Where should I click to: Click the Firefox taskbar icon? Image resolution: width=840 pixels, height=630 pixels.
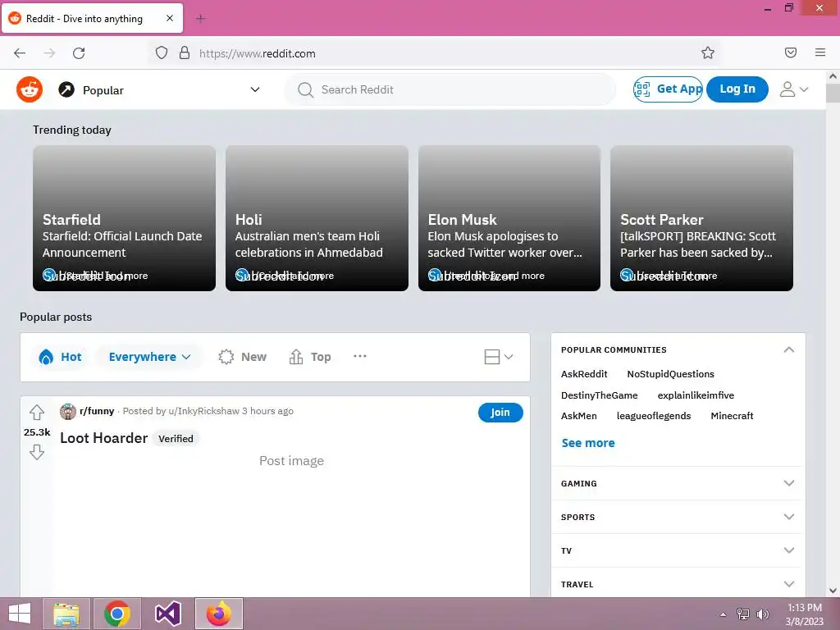pyautogui.click(x=218, y=614)
